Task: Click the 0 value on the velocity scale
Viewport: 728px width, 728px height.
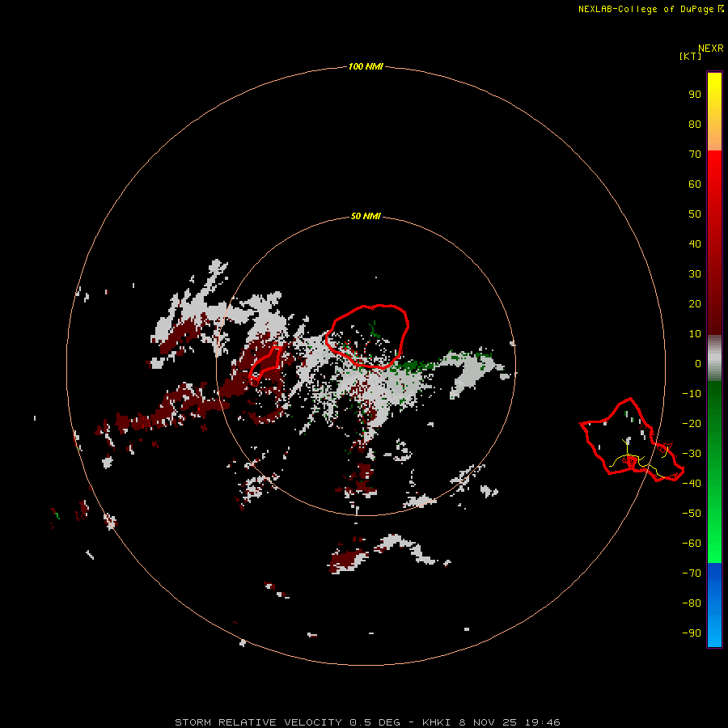Action: [698, 363]
